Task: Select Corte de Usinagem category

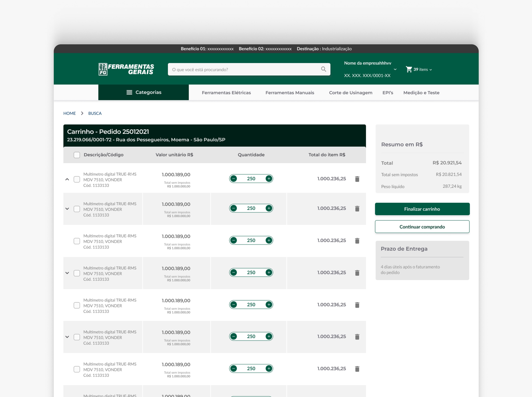Action: [350, 93]
